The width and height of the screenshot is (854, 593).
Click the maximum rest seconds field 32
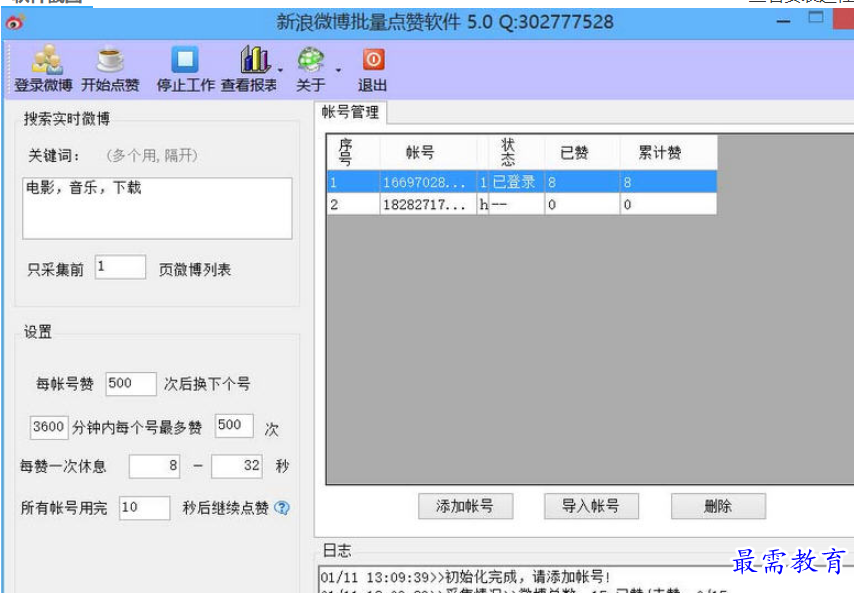(x=237, y=466)
